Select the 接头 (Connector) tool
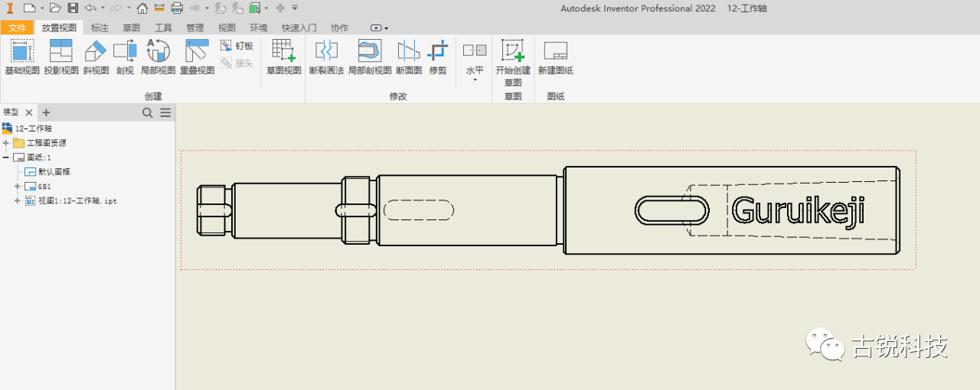The height and width of the screenshot is (390, 980). click(x=237, y=63)
